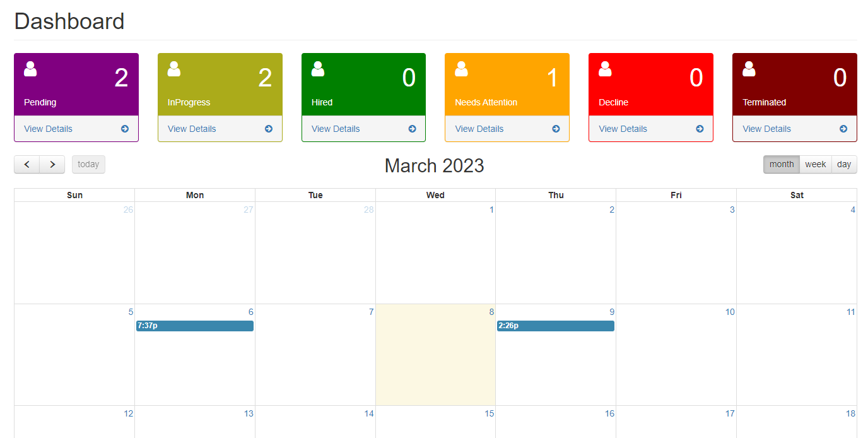Click the user icon on the Terminated card
The width and height of the screenshot is (868, 438).
click(x=749, y=69)
